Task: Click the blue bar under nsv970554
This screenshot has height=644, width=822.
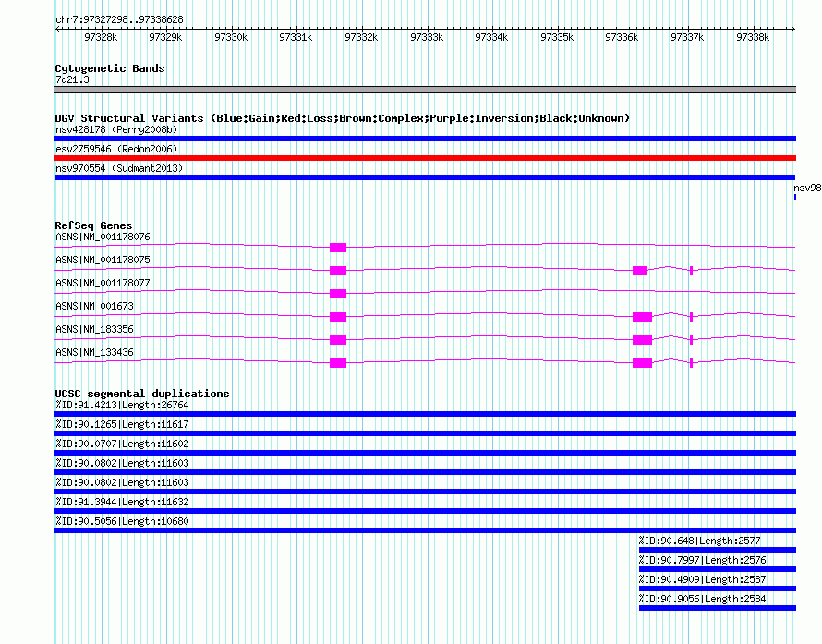Action: (x=425, y=177)
